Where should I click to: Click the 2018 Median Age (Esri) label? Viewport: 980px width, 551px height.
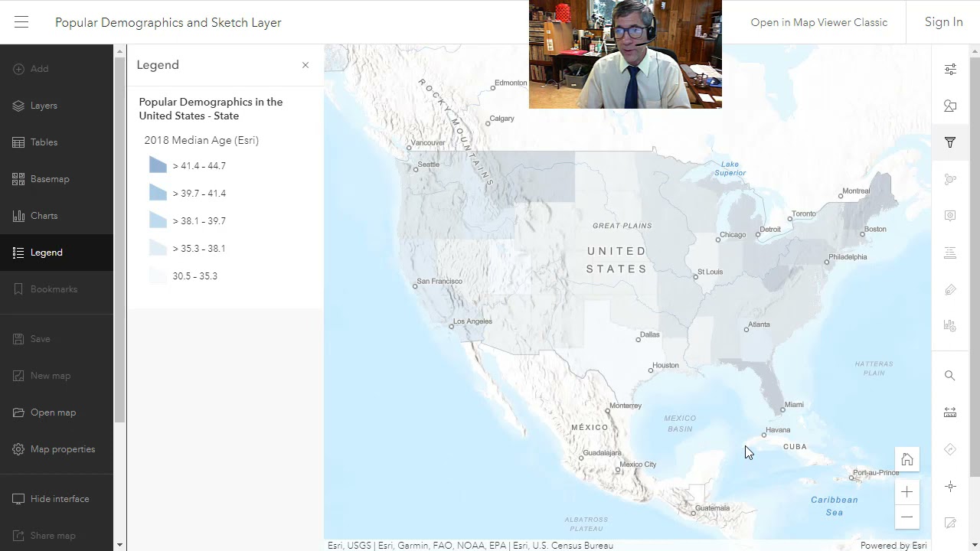[x=201, y=140]
